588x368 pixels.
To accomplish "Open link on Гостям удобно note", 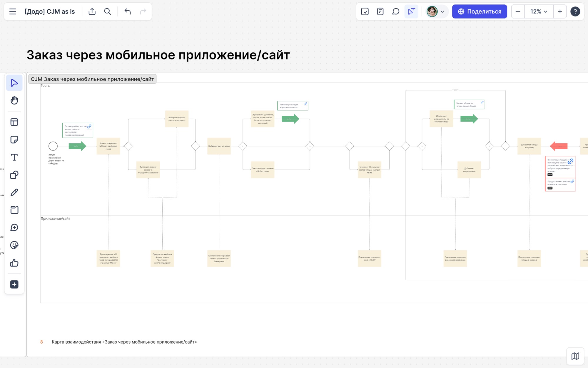I will (x=89, y=126).
